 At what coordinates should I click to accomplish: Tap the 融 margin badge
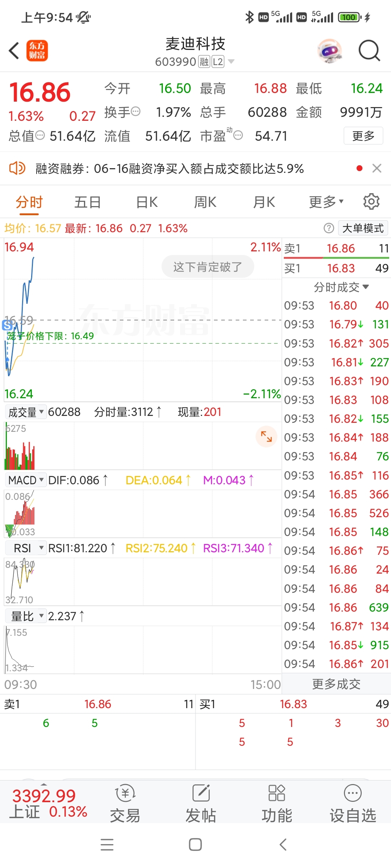204,62
